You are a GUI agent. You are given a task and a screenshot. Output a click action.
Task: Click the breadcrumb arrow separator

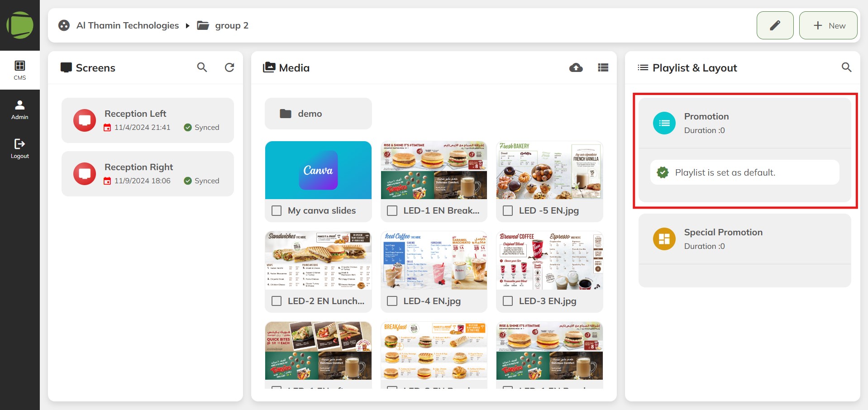(187, 25)
